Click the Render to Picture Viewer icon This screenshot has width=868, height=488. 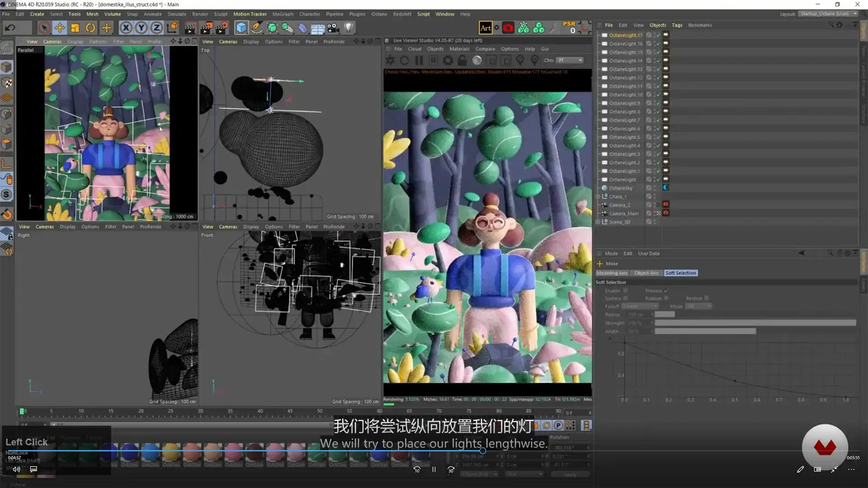[206, 28]
